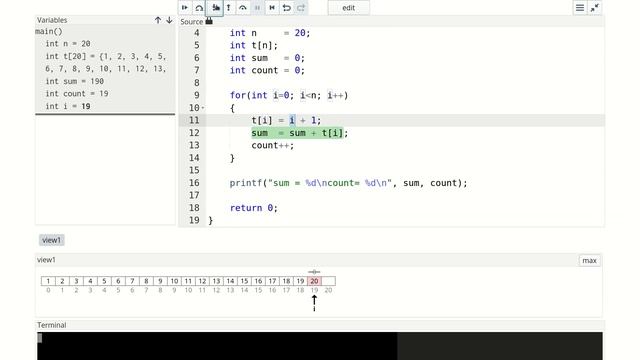Open the hamburger menu icon
The width and height of the screenshot is (640, 360).
tap(580, 8)
